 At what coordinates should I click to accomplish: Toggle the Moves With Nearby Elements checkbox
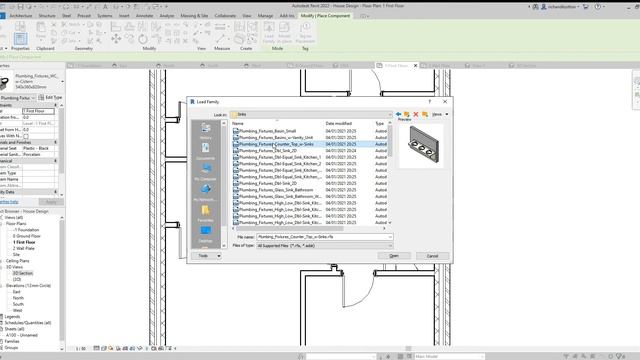tap(26, 136)
